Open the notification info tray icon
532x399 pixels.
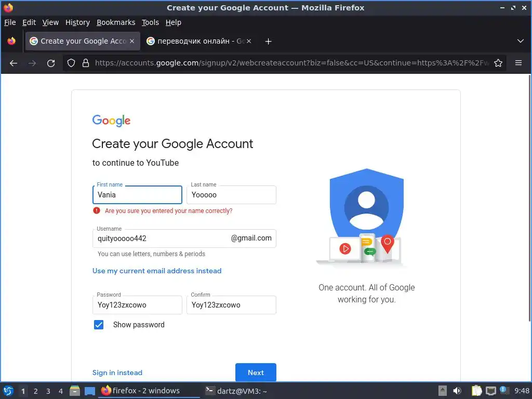point(503,390)
